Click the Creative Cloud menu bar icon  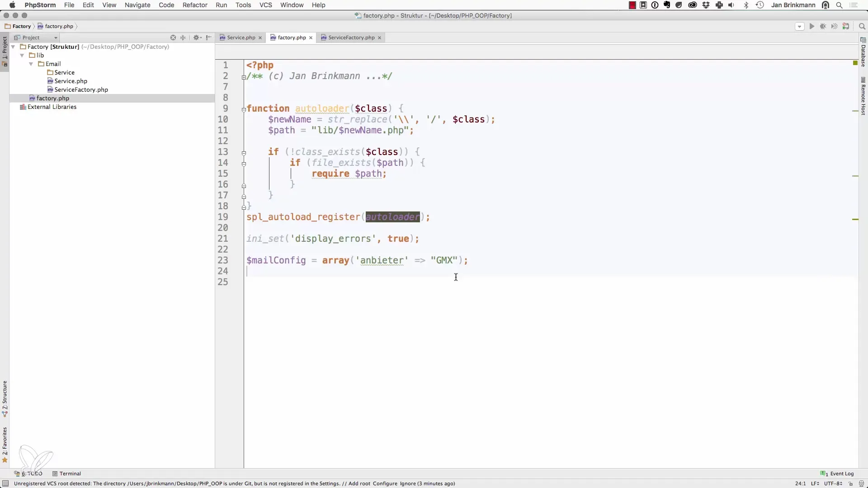click(692, 5)
